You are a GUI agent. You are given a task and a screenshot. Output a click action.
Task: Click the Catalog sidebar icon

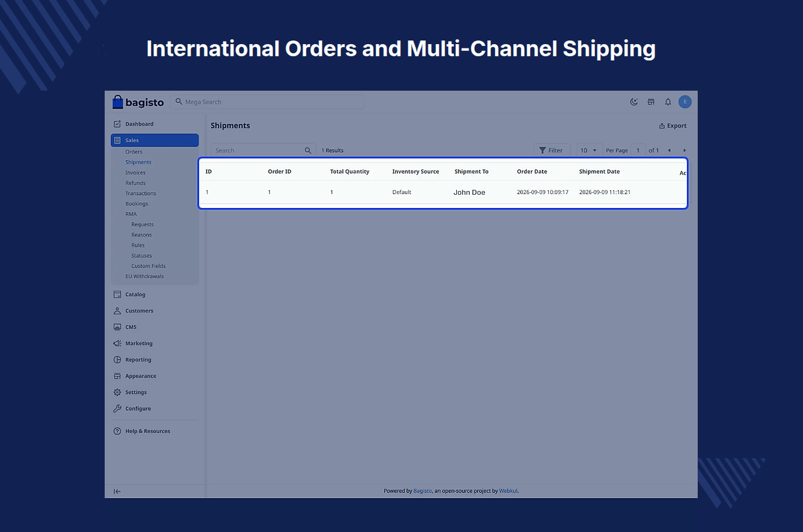[x=117, y=294]
